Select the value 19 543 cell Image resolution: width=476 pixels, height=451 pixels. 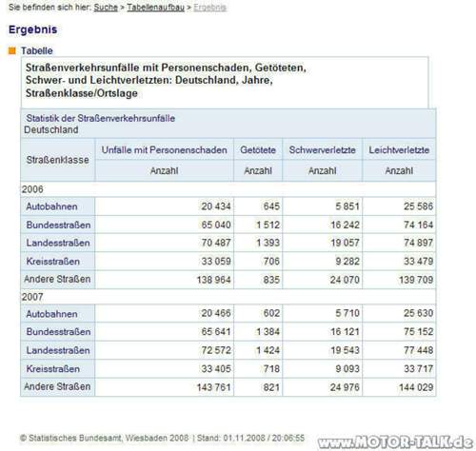322,350
